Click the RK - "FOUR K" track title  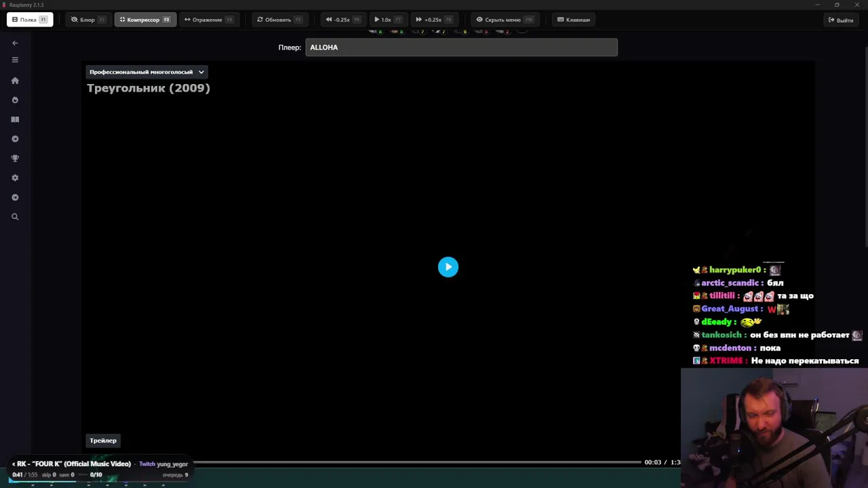point(74,464)
